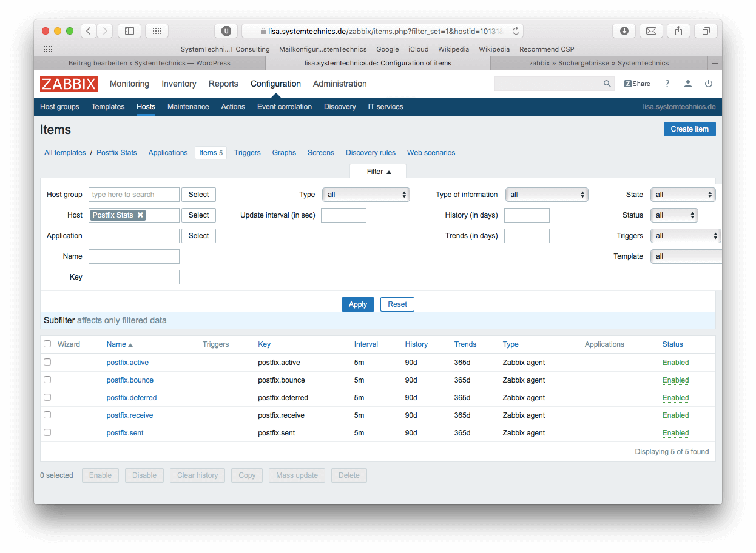Open the favorites bar apps grid icon
756x553 pixels.
(48, 49)
